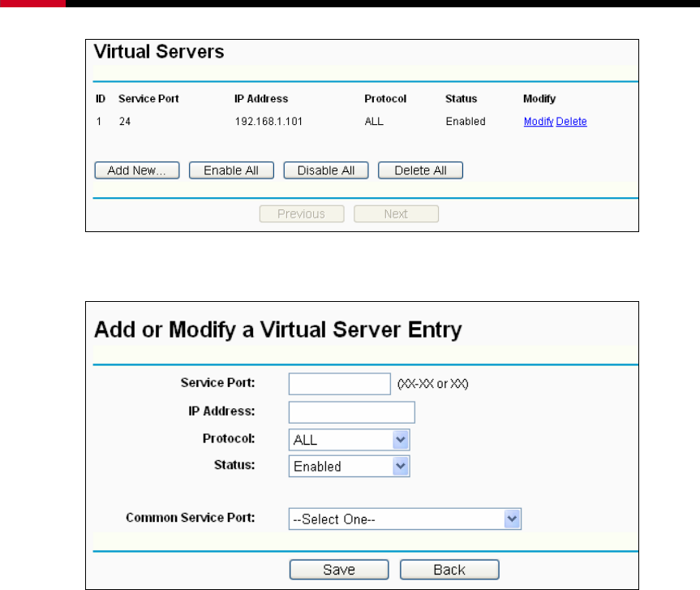The image size is (700, 590).
Task: Focus the IP Address input field
Action: 352,412
